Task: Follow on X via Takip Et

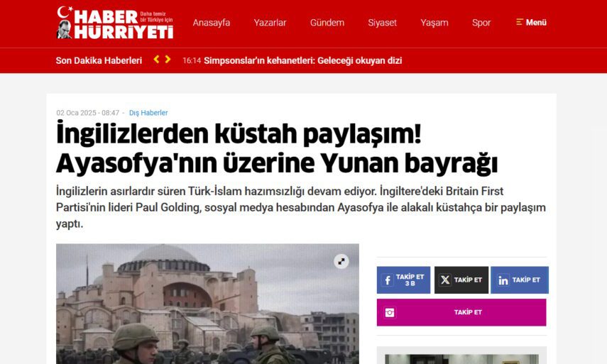Action: 461,280
